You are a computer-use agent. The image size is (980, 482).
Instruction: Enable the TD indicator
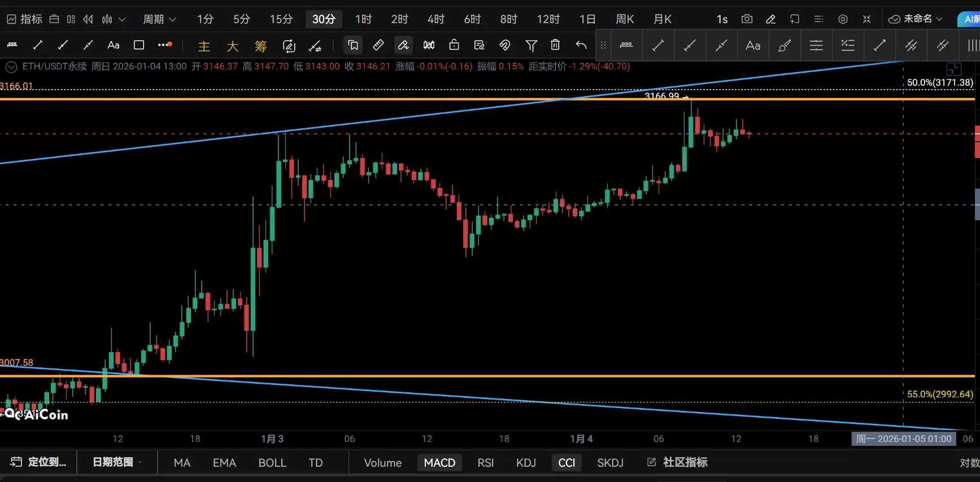tap(316, 463)
